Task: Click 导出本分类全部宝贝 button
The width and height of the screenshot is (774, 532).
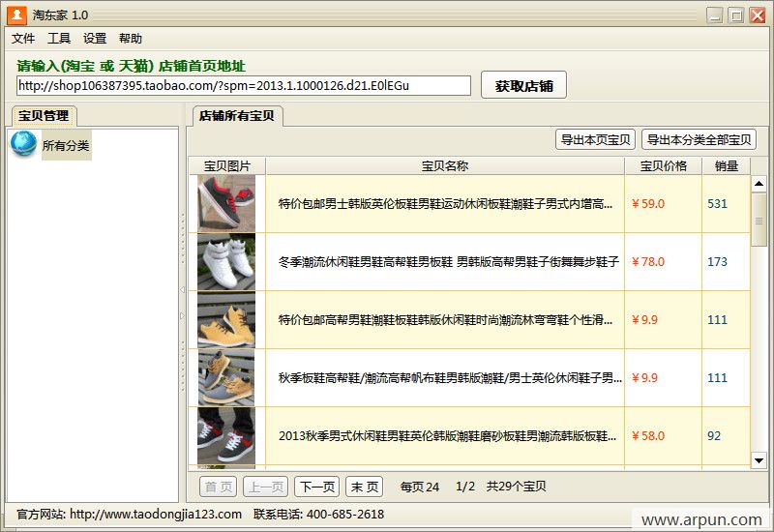Action: (700, 139)
